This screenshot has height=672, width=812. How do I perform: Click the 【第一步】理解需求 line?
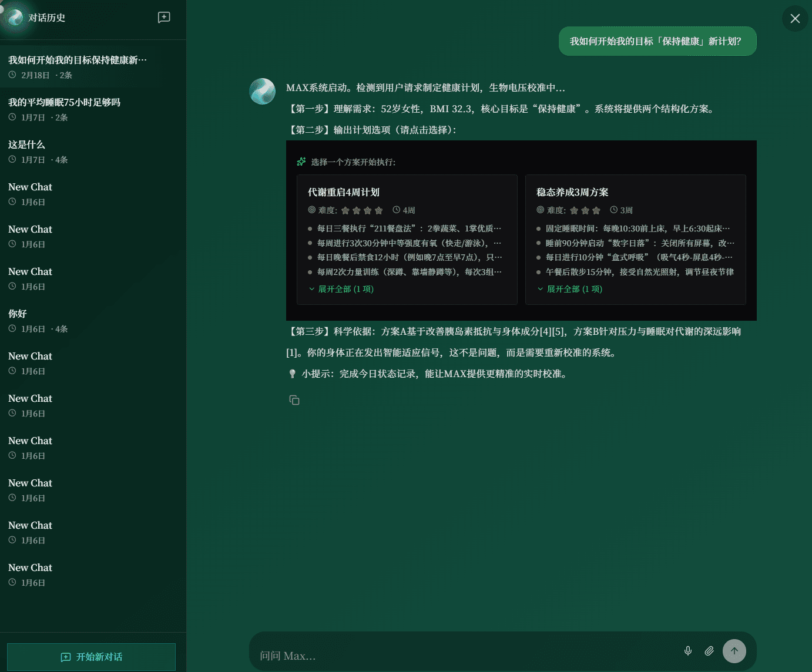502,109
